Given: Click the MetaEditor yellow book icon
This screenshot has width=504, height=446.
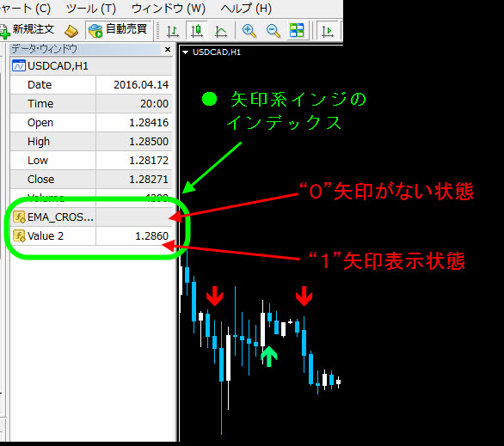Looking at the screenshot, I should pos(71,31).
